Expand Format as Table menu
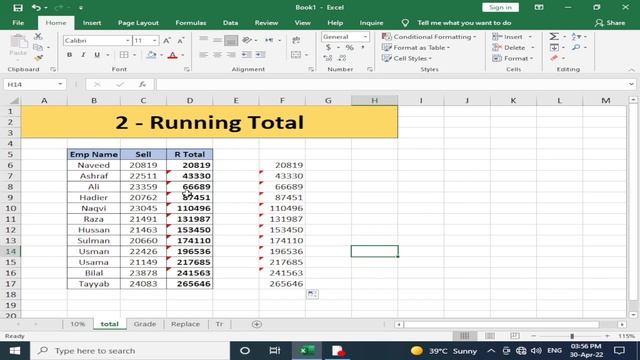Viewport: 640px width, 360px height. (416, 48)
